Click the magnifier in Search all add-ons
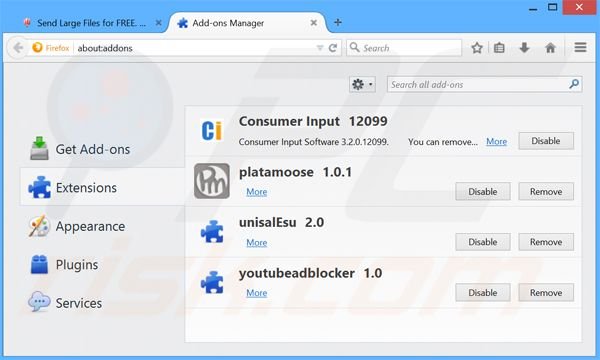The width and height of the screenshot is (600, 360). (574, 84)
